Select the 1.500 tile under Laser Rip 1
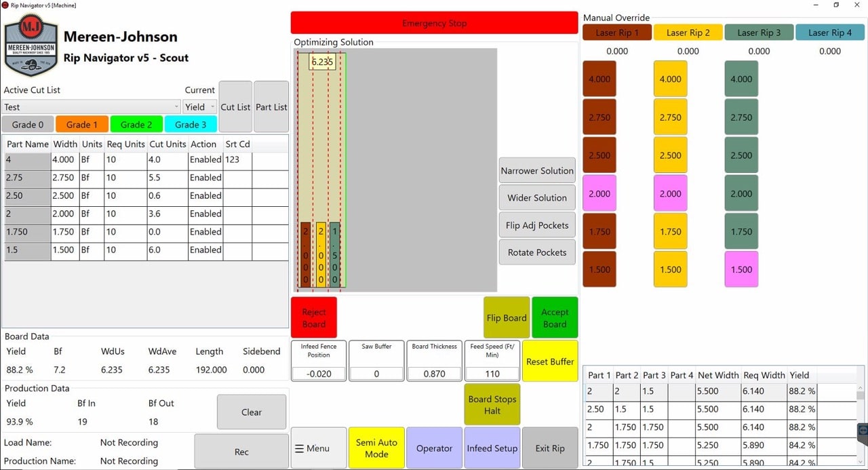This screenshot has height=470, width=868. pyautogui.click(x=599, y=269)
